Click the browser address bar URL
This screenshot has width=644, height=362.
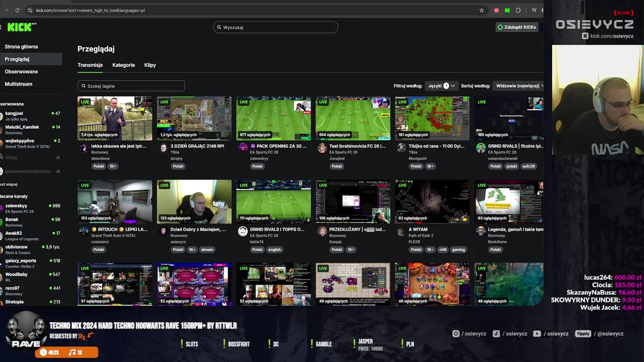click(91, 10)
